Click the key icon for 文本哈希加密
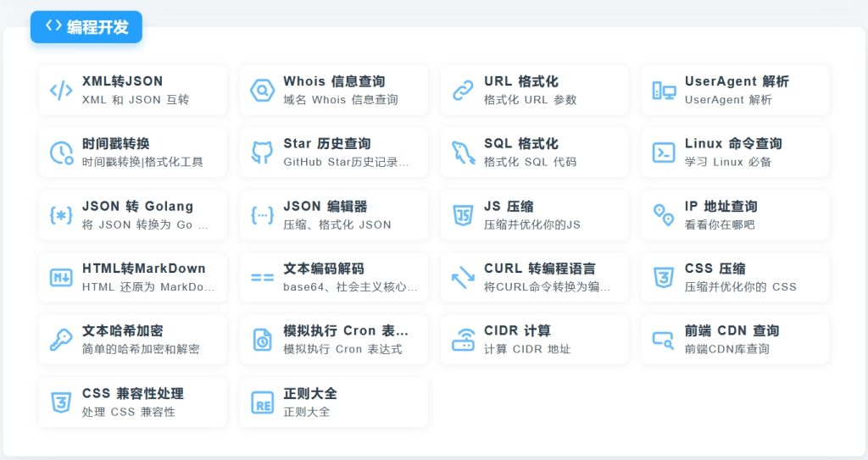 pos(61,340)
